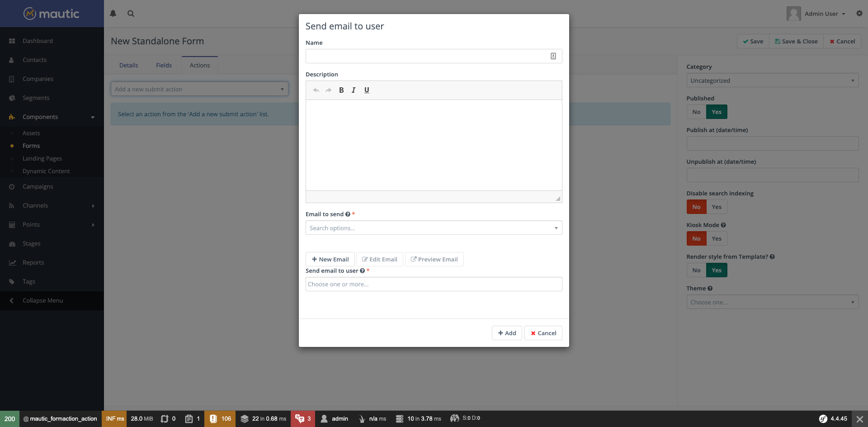The width and height of the screenshot is (868, 427).
Task: Click the Mautic logo in sidebar
Action: point(52,14)
